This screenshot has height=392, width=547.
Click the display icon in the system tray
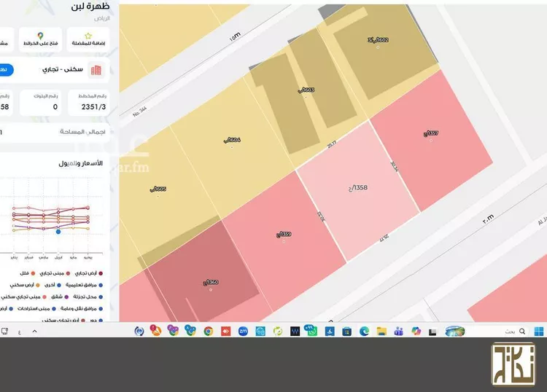[x=4, y=332]
